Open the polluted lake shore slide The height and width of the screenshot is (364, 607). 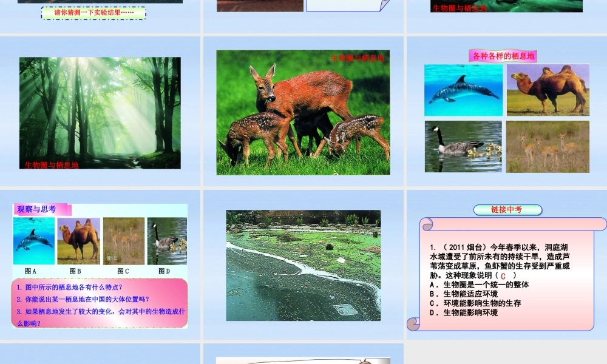[x=303, y=265]
